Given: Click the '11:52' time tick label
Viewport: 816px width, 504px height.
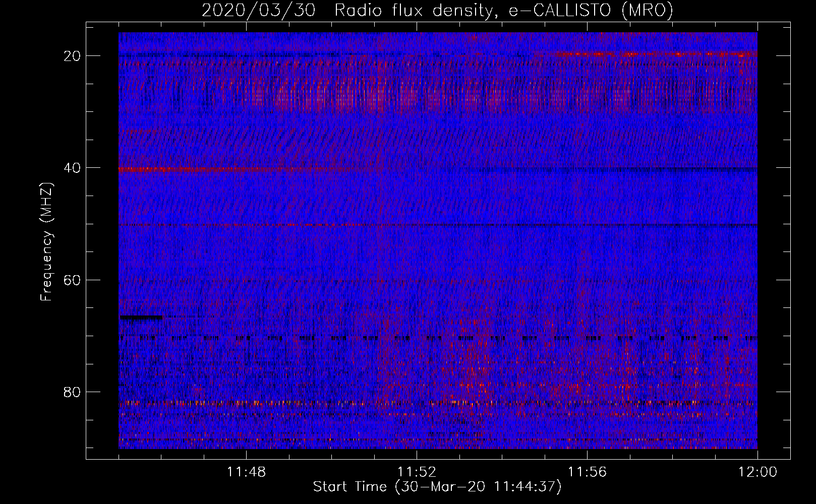Looking at the screenshot, I should coord(417,472).
